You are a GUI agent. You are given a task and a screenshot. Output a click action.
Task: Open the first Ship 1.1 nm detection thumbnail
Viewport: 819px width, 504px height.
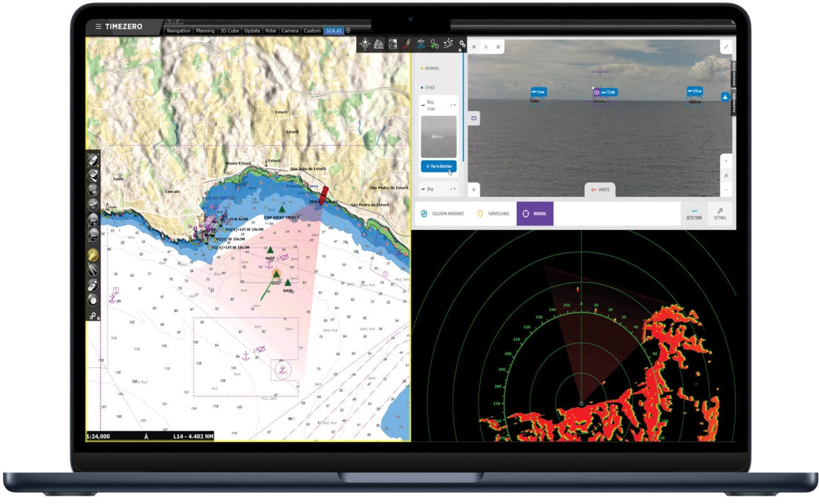(439, 136)
